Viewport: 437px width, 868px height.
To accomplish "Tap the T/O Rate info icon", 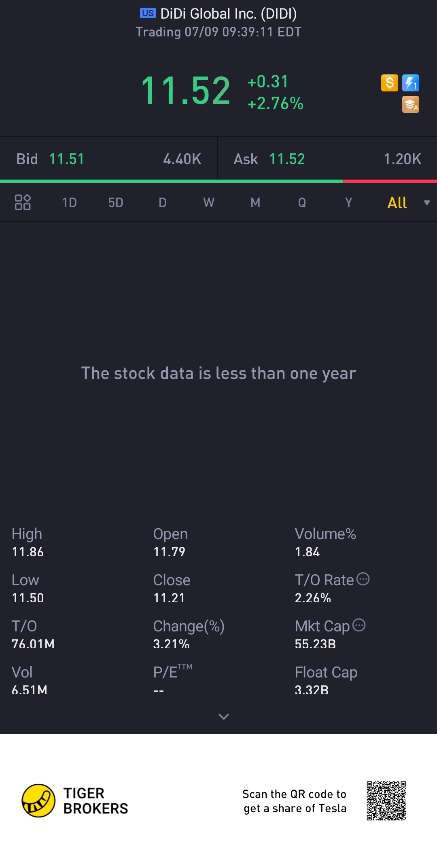I will coord(363,579).
